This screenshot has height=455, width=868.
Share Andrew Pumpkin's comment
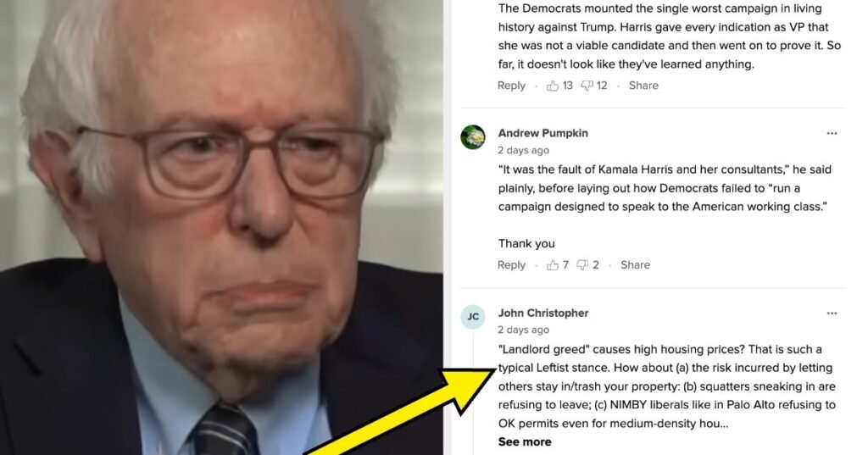coord(635,265)
